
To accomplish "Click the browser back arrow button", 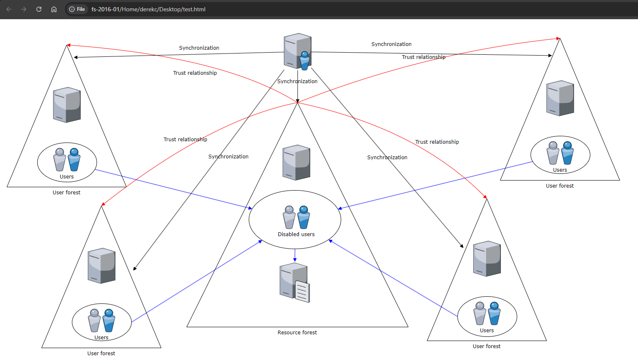I will 9,9.
